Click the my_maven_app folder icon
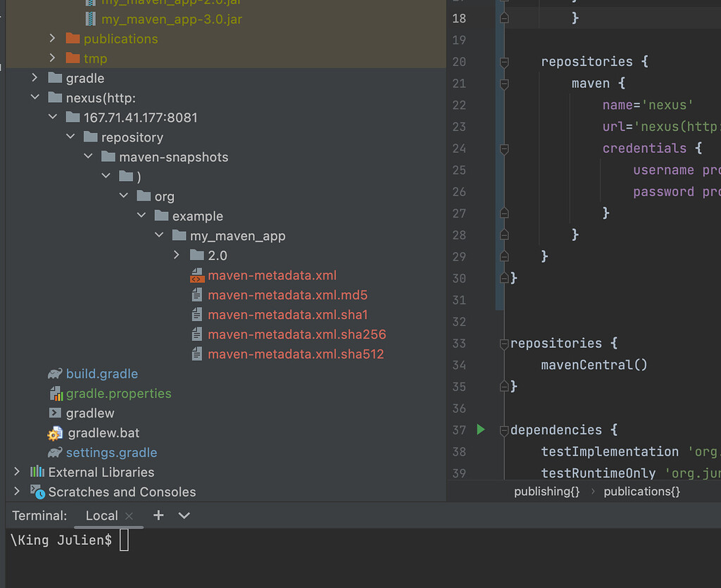The height and width of the screenshot is (588, 721). point(179,235)
